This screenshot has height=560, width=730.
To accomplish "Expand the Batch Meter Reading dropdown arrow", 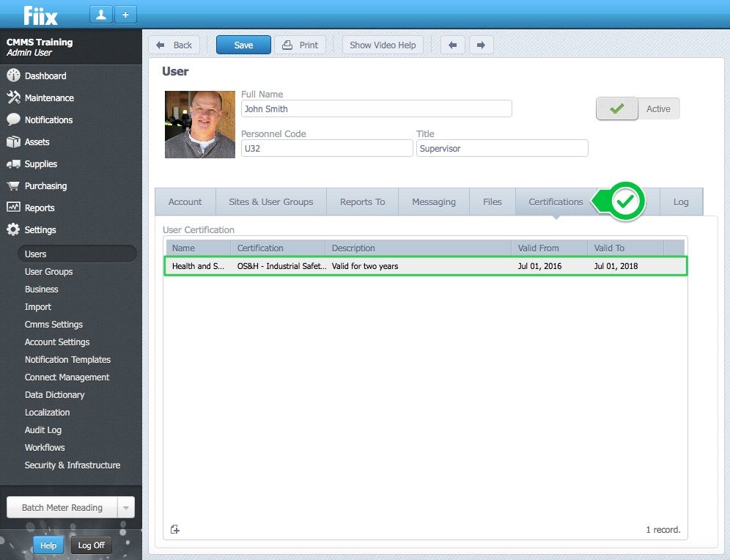I will click(x=126, y=508).
